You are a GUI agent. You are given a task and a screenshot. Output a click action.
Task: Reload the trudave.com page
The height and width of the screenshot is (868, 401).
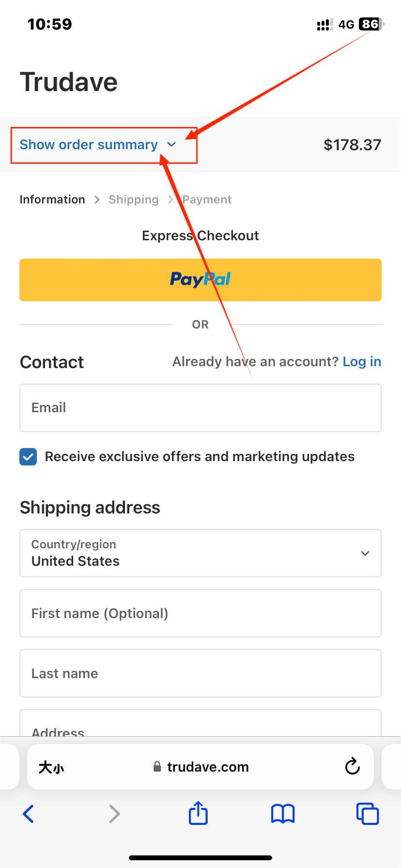(352, 766)
